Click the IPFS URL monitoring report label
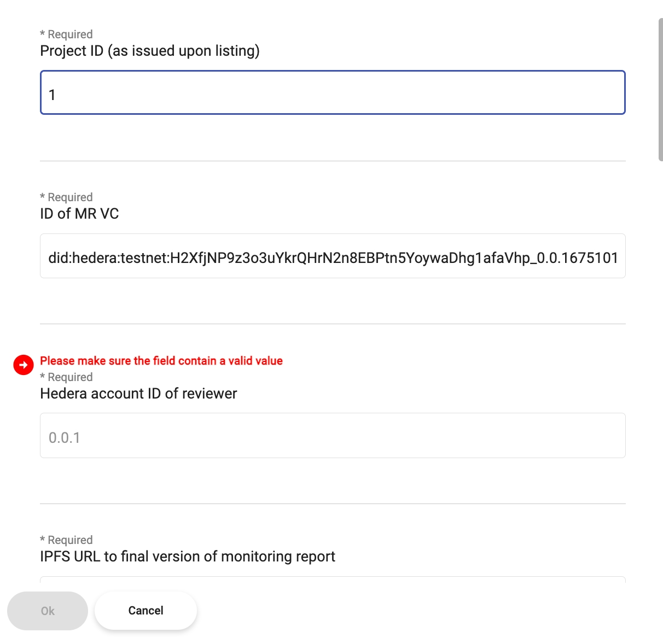The height and width of the screenshot is (644, 663). click(x=188, y=557)
